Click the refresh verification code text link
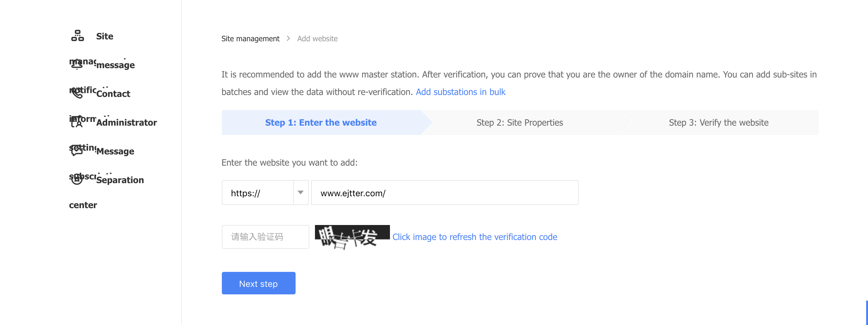The height and width of the screenshot is (325, 868). click(474, 237)
